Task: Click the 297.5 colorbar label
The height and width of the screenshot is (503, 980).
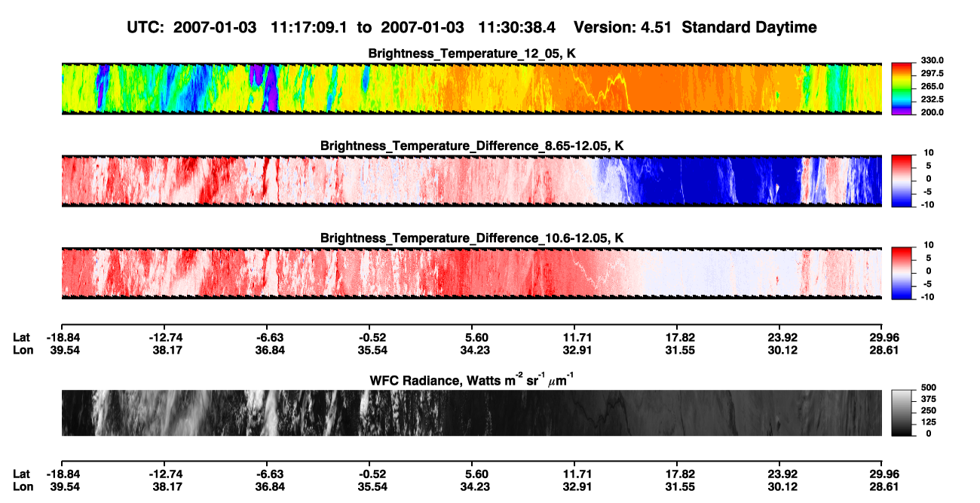Action: [933, 73]
